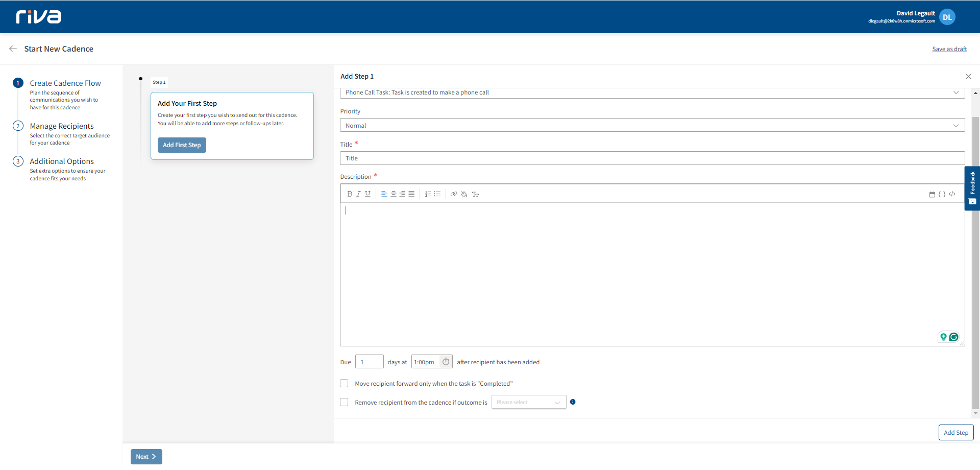
Task: Toggle bold formatting in description editor
Action: pyautogui.click(x=349, y=194)
